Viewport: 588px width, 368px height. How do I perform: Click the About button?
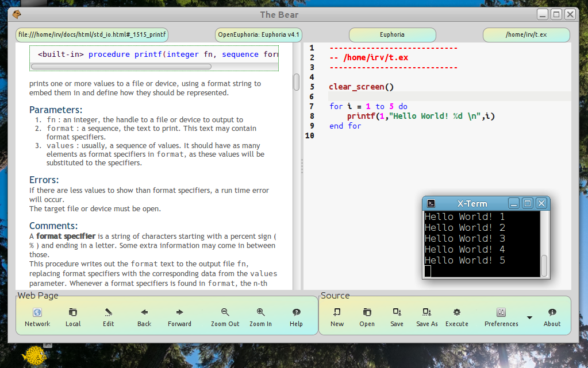(552, 313)
